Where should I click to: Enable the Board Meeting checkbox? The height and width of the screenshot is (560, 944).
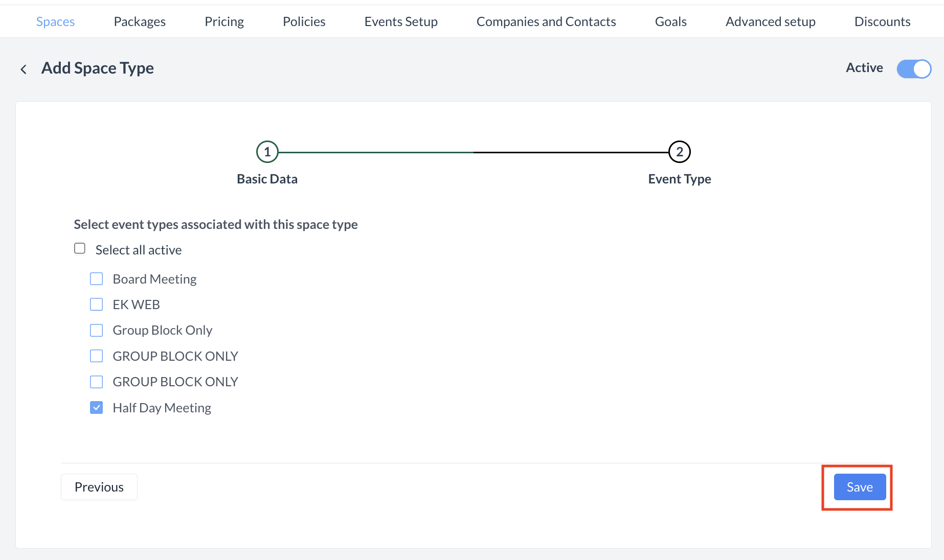[97, 279]
